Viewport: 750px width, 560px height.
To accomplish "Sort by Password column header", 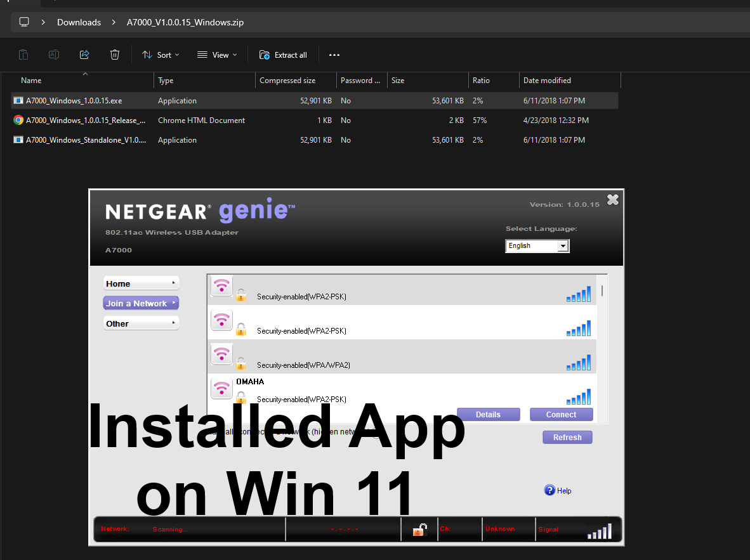I will click(360, 81).
